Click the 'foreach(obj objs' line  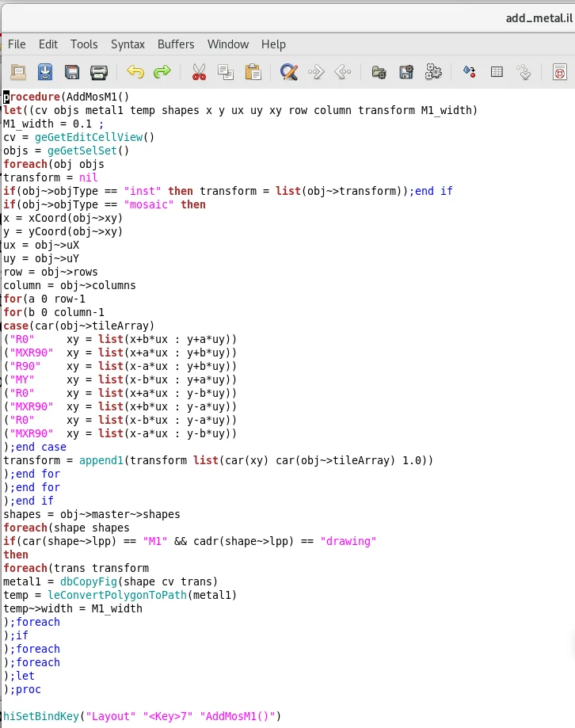click(54, 164)
